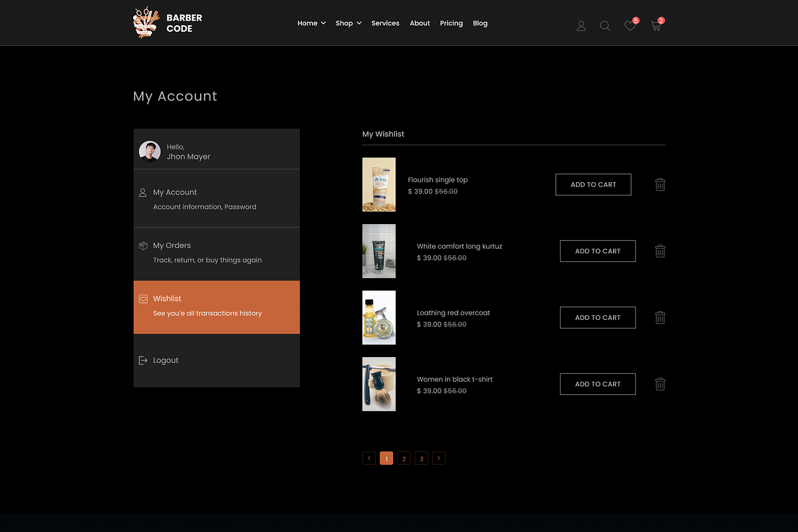
Task: Click the Wishlist heart icon in sidebar
Action: (x=142, y=299)
